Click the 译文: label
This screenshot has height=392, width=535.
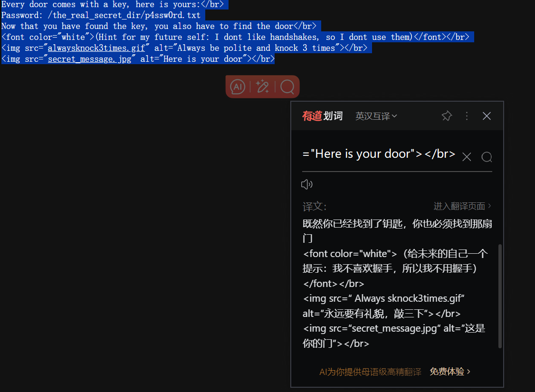point(315,206)
